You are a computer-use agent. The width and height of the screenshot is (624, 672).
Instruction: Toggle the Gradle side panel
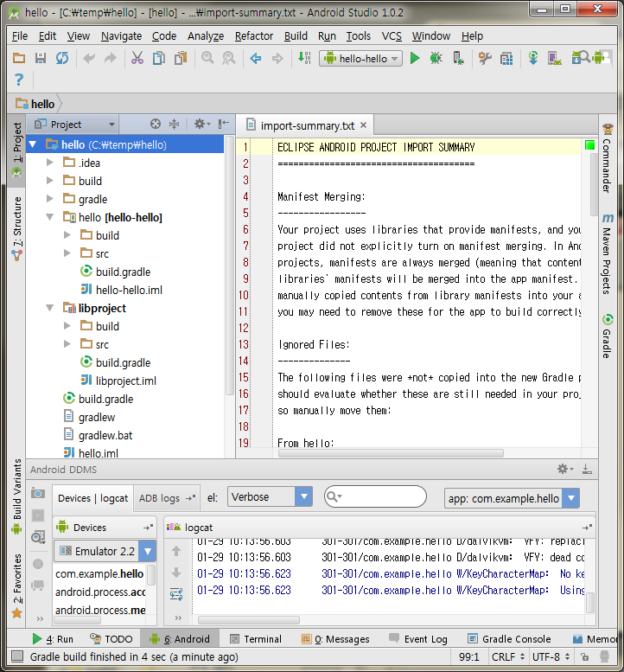point(608,336)
